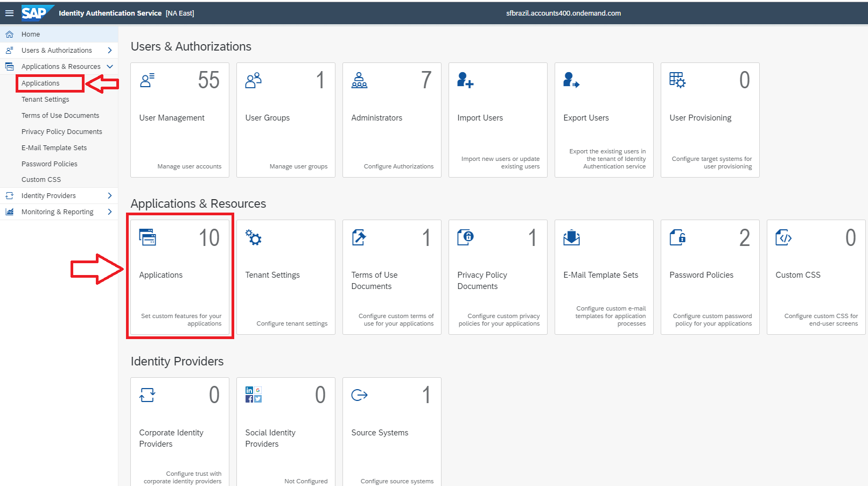Image resolution: width=868 pixels, height=486 pixels.
Task: Click the Password Policies lock icon
Action: click(677, 237)
